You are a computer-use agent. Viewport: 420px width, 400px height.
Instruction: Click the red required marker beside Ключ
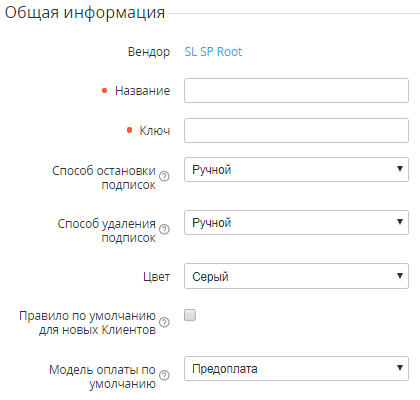point(130,130)
